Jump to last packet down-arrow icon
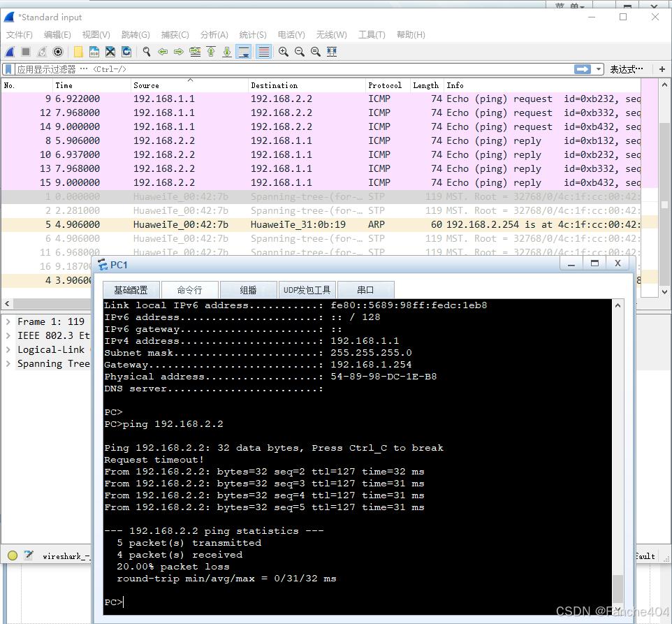 227,52
